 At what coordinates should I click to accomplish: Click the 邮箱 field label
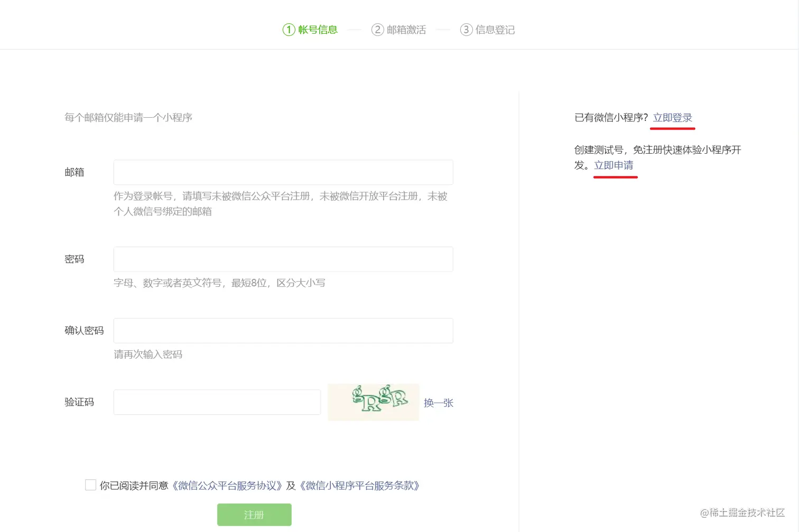(75, 172)
